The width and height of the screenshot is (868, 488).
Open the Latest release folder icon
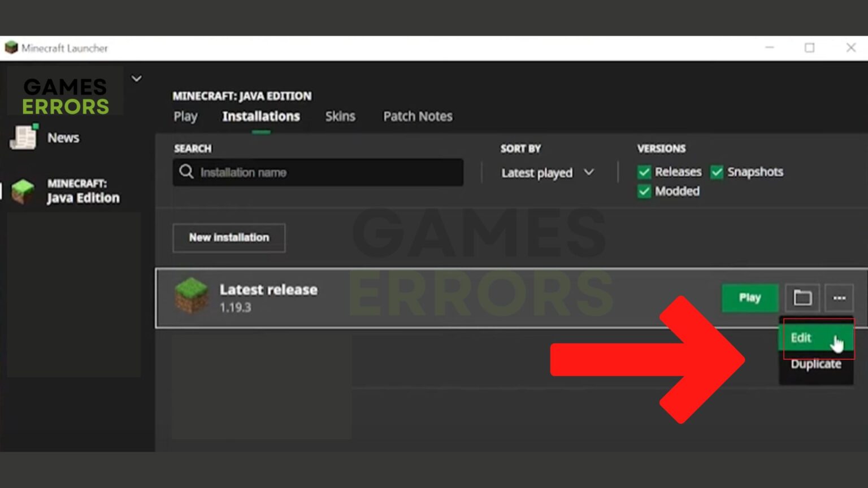(x=802, y=298)
